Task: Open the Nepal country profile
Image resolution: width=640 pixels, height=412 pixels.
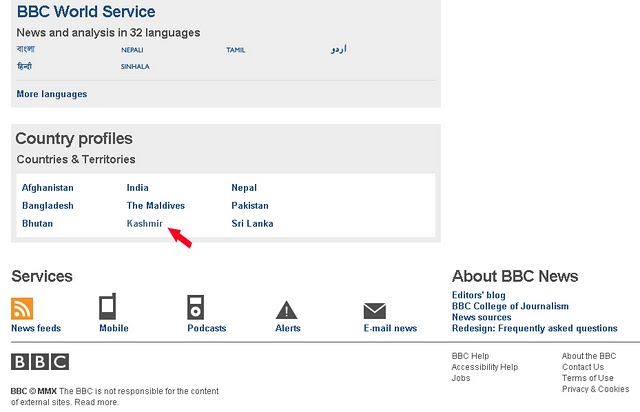Action: [x=244, y=188]
